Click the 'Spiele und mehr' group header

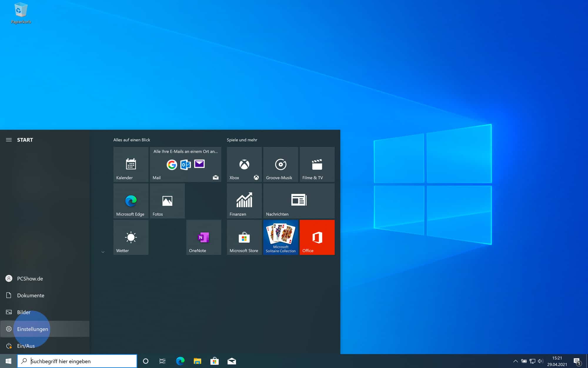click(x=242, y=140)
